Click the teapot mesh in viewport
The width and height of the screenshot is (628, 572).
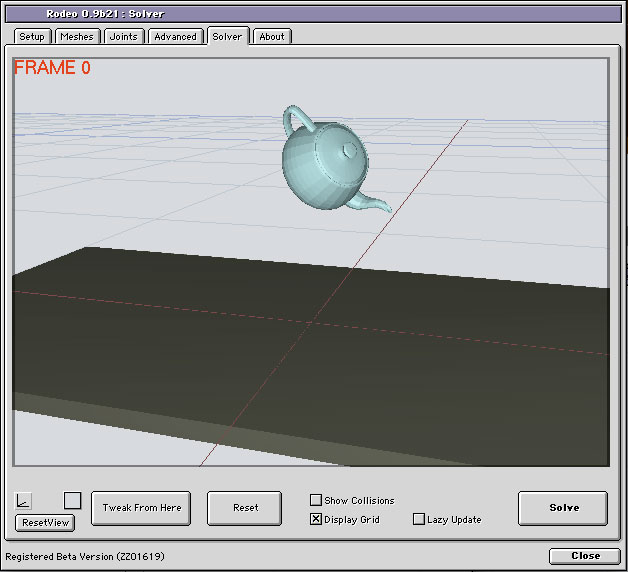tap(328, 164)
